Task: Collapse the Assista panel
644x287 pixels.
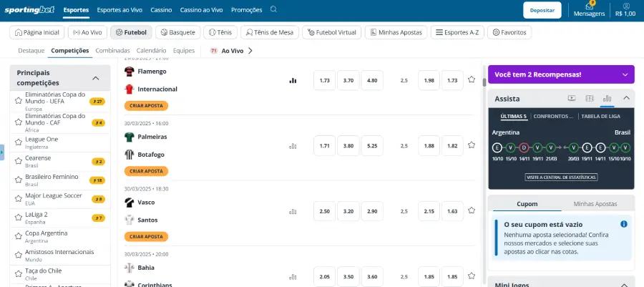Action: (x=626, y=98)
